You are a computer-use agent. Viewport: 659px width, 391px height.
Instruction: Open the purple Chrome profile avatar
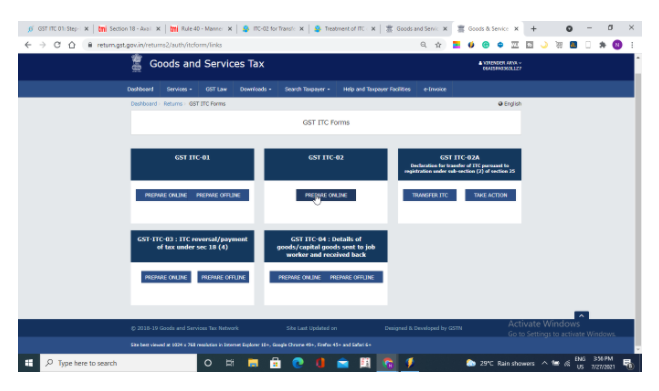[x=617, y=45]
